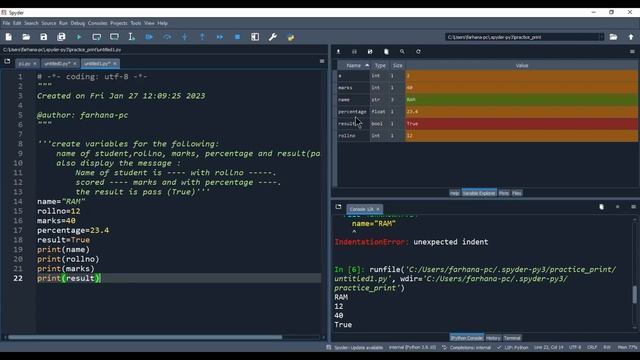640x360 pixels.
Task: Open Variable Explorer options hamburger menu
Action: pyautogui.click(x=632, y=52)
